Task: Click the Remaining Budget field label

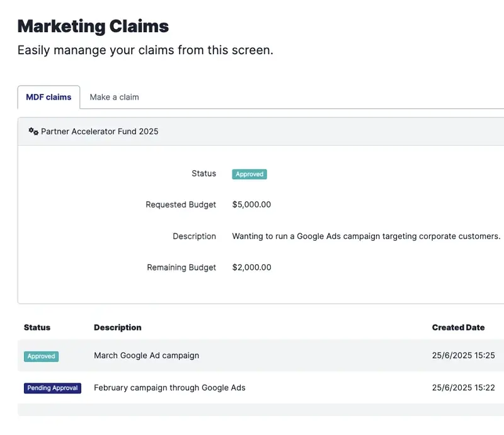Action: (x=181, y=267)
